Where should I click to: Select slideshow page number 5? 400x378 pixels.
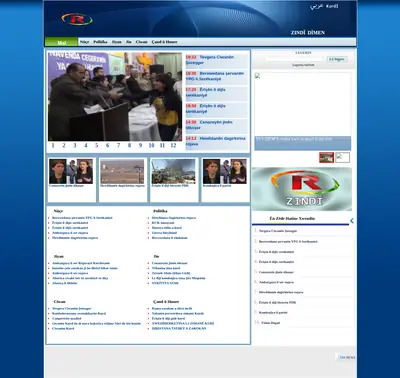[97, 145]
